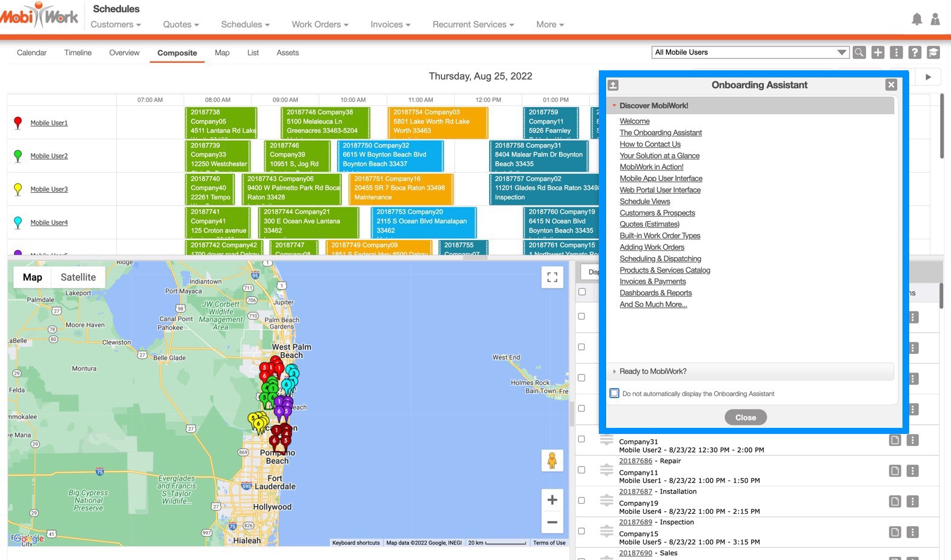This screenshot has width=951, height=560.
Task: Switch to the Timeline tab
Action: (78, 53)
